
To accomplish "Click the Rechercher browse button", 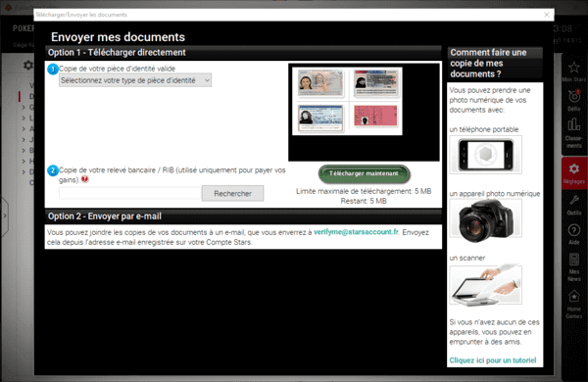I will 232,193.
